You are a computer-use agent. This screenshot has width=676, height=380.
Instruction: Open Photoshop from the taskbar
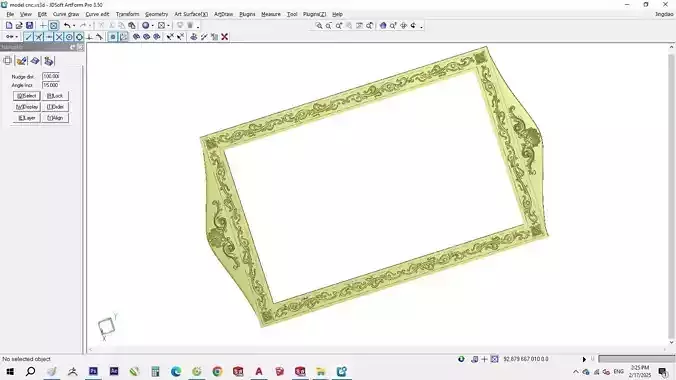click(x=93, y=371)
